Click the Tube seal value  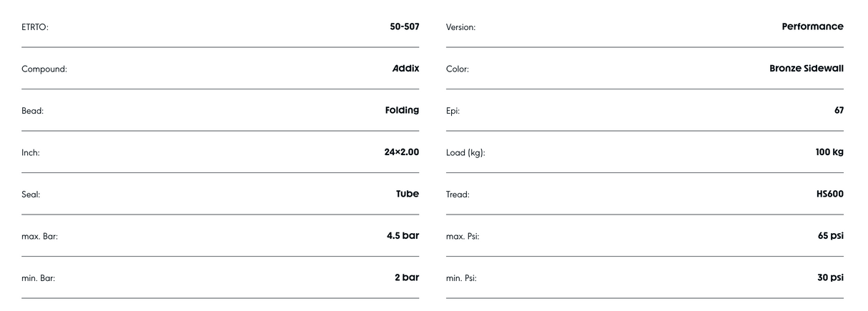point(408,194)
